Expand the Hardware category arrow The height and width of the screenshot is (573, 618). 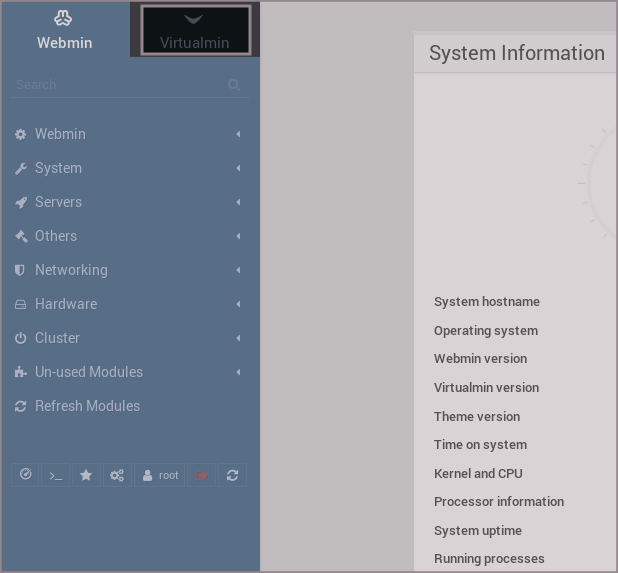click(238, 304)
